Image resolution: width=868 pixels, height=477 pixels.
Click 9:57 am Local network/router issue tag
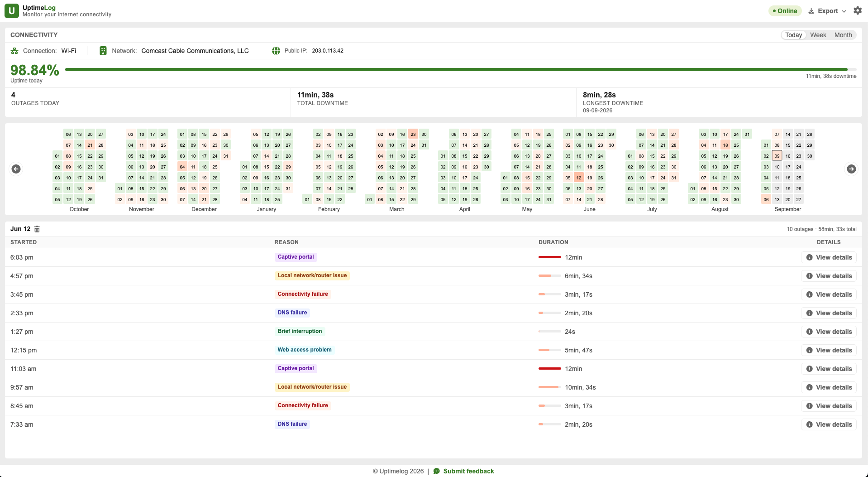pos(312,387)
